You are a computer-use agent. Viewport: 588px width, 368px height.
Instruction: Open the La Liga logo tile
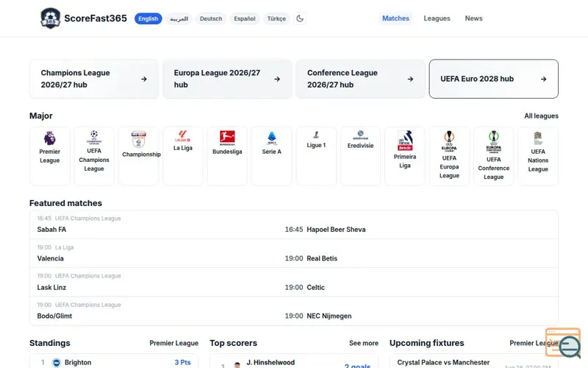tap(183, 156)
